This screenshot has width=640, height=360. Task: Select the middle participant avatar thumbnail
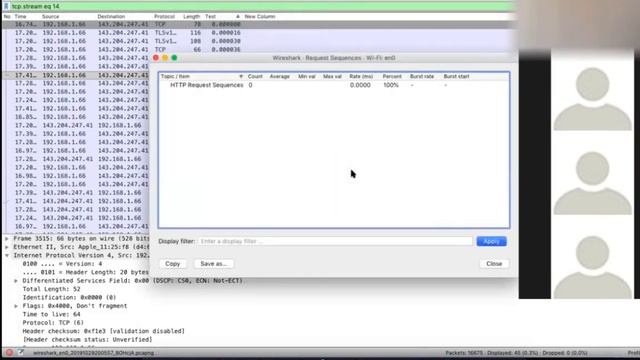(x=592, y=182)
